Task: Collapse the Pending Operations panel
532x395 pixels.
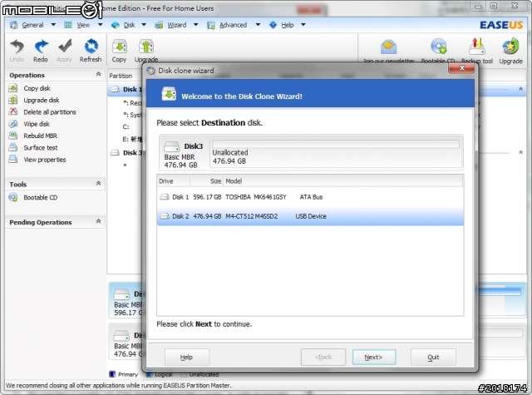Action: tap(98, 221)
